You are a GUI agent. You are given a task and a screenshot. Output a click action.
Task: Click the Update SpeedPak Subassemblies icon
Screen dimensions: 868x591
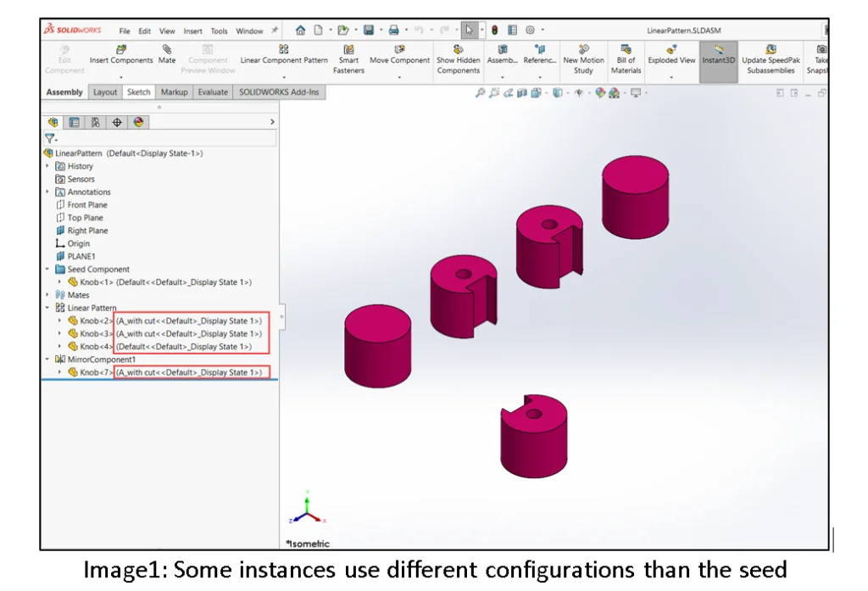click(x=771, y=50)
